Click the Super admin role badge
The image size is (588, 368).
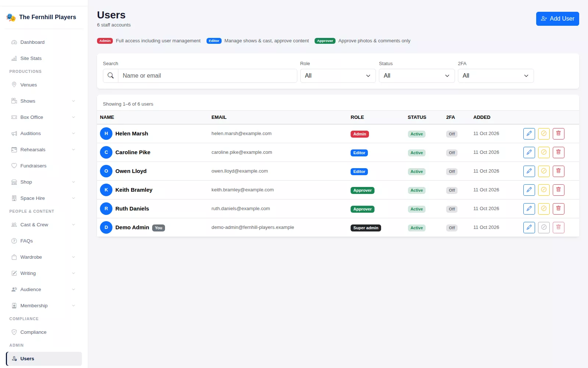click(x=366, y=228)
